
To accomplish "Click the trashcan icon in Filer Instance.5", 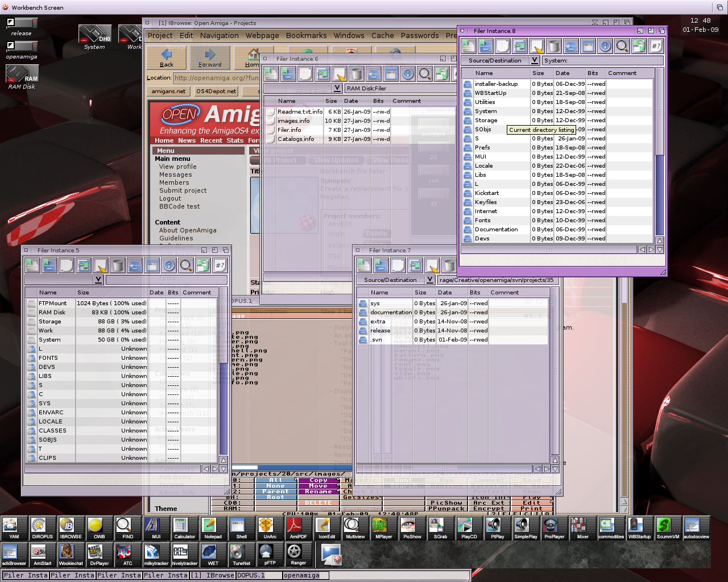I will click(118, 265).
